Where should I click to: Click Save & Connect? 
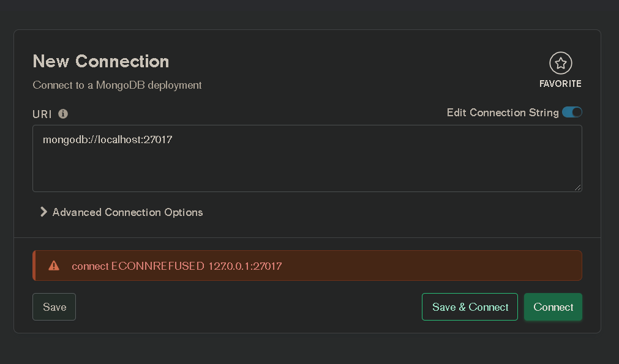click(470, 307)
